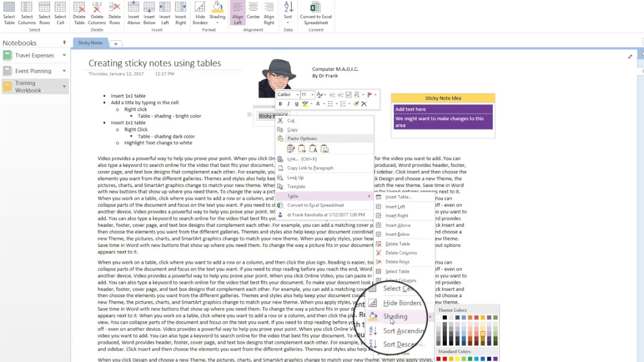Click Insert Above in the ribbon
The width and height of the screenshot is (644, 362).
(134, 13)
